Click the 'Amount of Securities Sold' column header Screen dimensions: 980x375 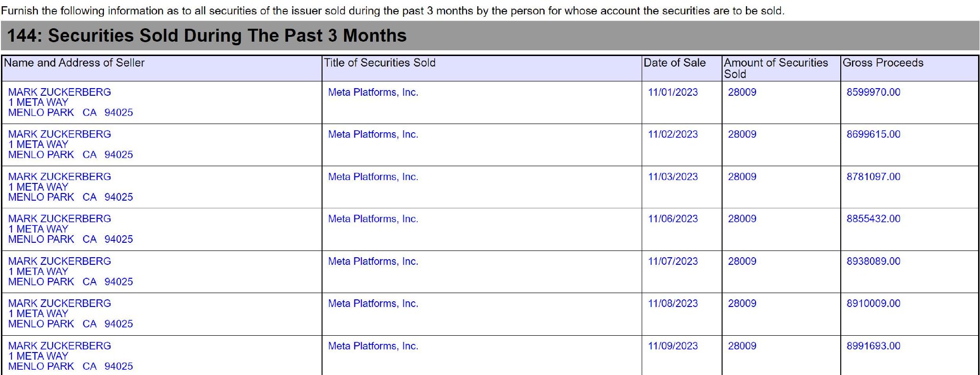pos(776,68)
